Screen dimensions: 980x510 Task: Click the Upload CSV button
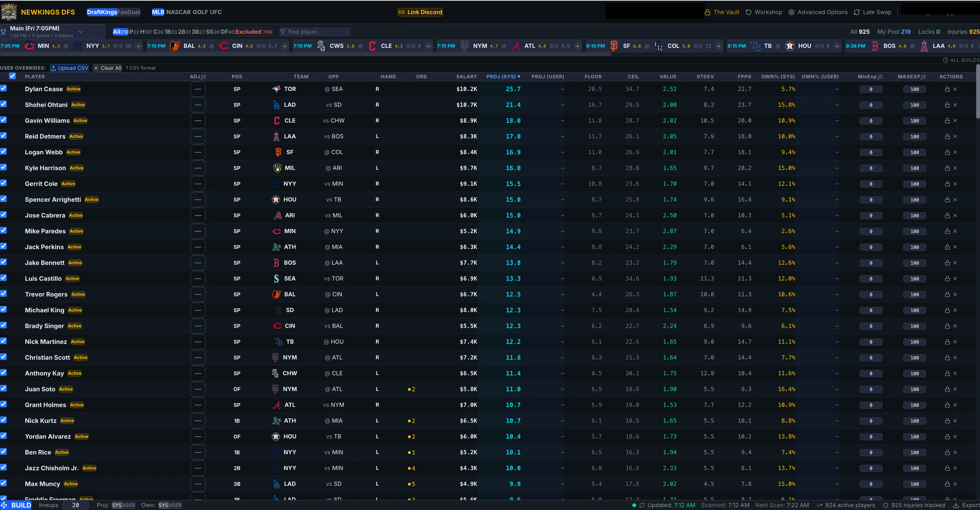pyautogui.click(x=70, y=68)
